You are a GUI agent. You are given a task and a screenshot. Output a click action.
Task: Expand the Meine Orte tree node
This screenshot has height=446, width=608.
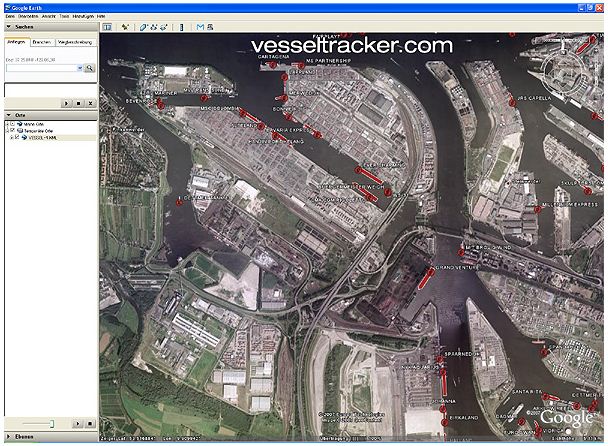tap(7, 124)
